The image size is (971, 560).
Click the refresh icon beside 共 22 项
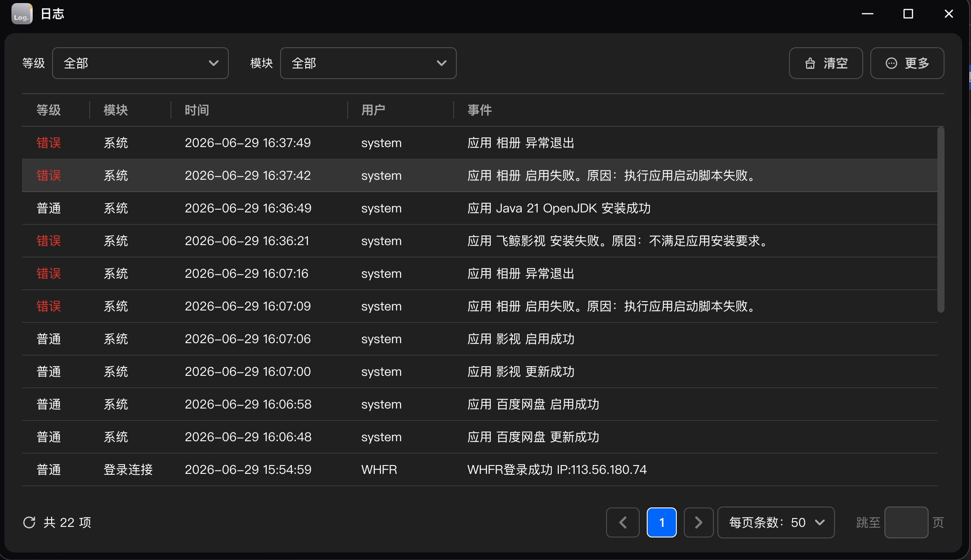[x=29, y=522]
